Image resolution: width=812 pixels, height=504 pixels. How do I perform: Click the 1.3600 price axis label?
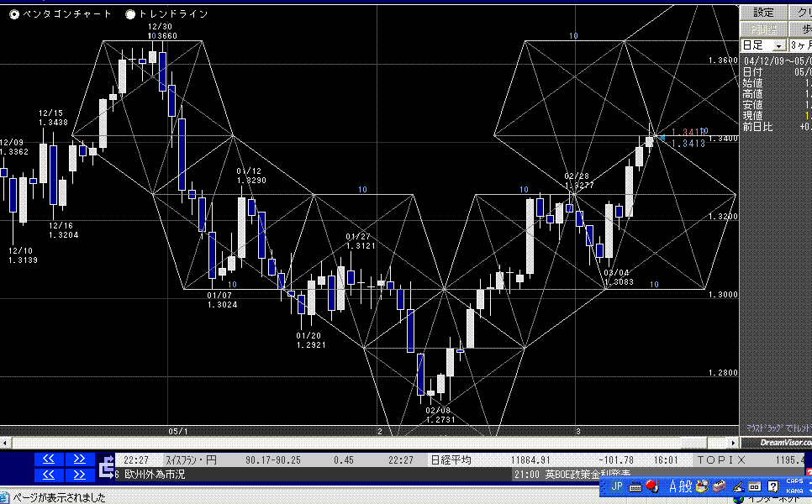coord(723,60)
